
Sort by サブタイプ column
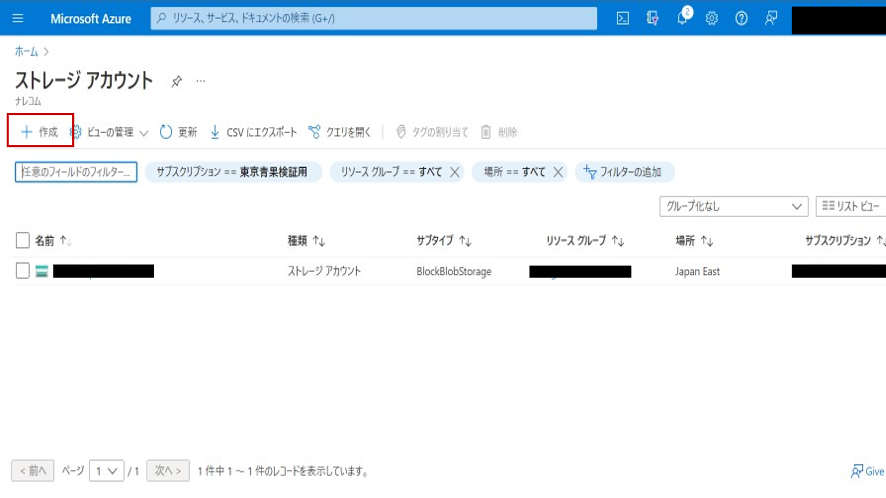click(444, 241)
